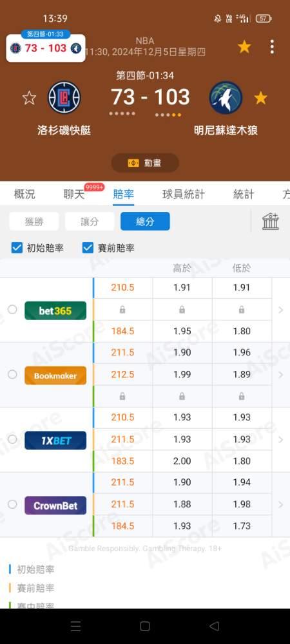290x644 pixels.
Task: Tap the Android recent apps button
Action: pos(75,627)
